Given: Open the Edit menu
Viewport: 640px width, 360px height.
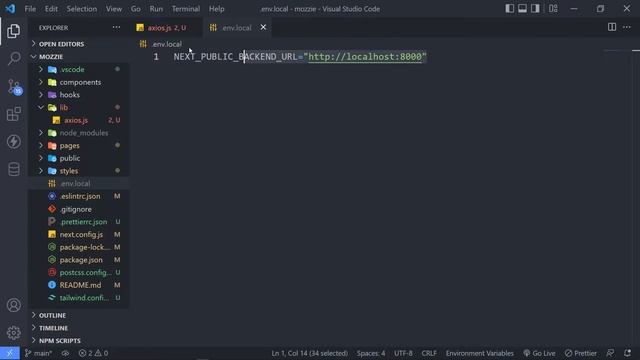Looking at the screenshot, I should [x=51, y=9].
